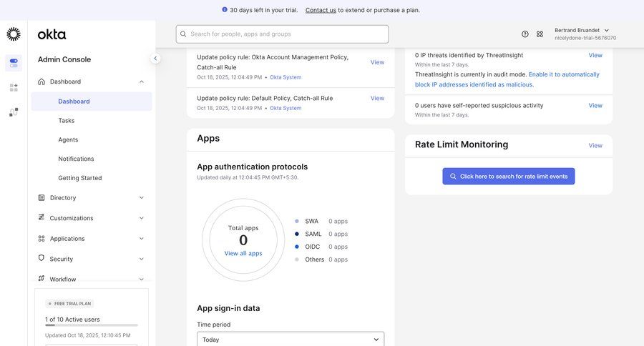Click the Okta sunburst logo icon
This screenshot has height=346, width=644.
(14, 34)
